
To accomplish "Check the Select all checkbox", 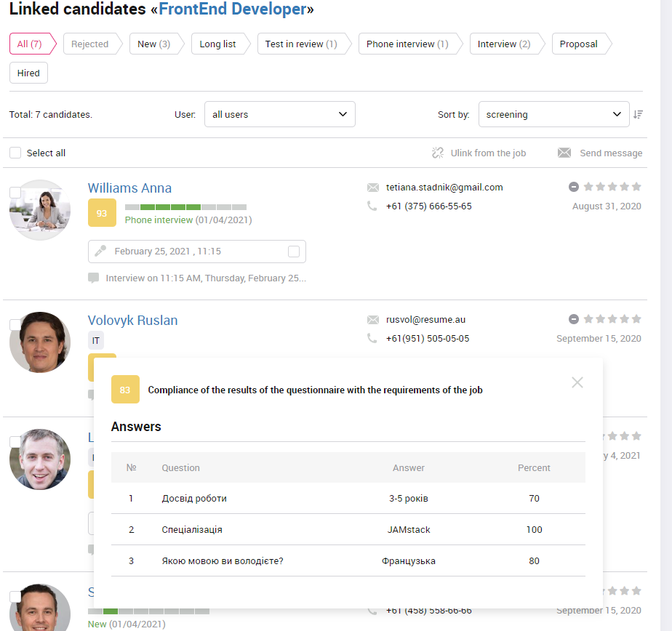I will 15,153.
